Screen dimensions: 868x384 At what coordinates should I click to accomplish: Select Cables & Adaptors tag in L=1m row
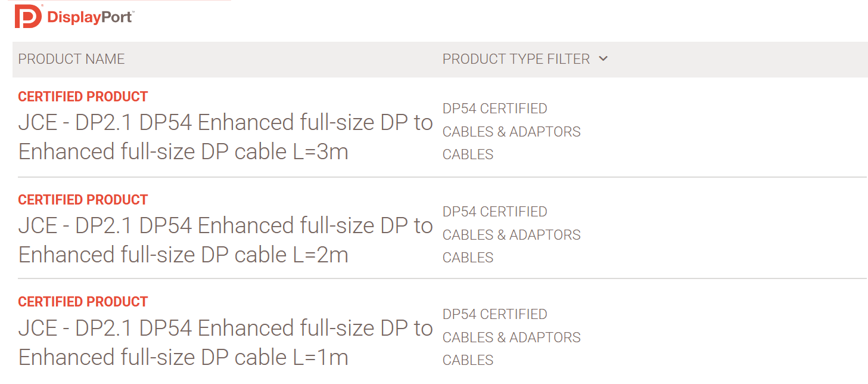511,337
